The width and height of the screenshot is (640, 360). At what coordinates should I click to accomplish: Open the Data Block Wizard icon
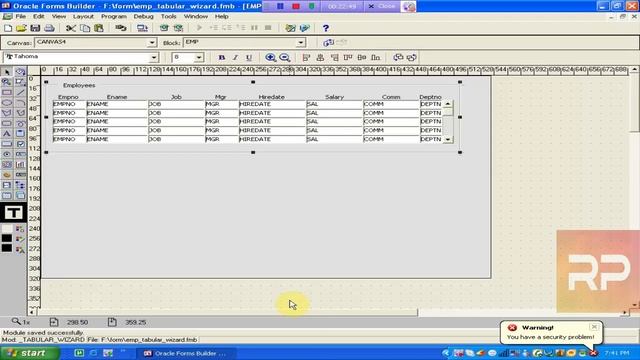tap(290, 28)
